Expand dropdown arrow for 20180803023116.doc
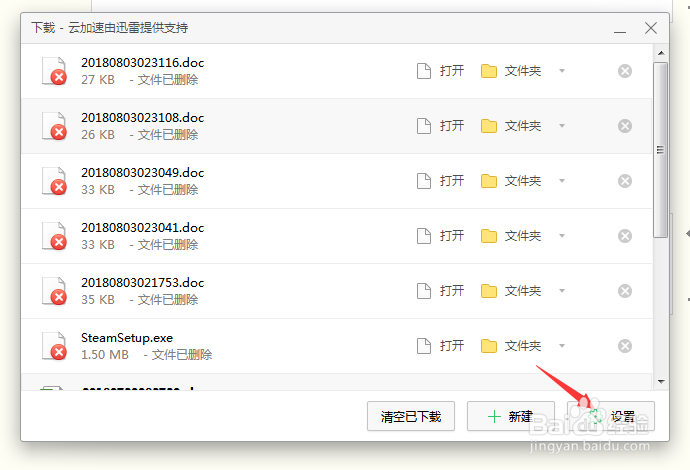 click(562, 71)
